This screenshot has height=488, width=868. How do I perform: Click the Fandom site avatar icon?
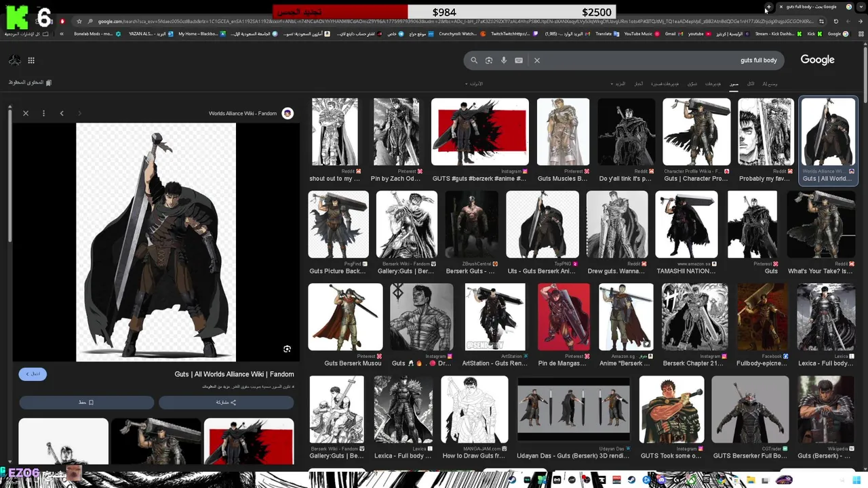tap(288, 113)
